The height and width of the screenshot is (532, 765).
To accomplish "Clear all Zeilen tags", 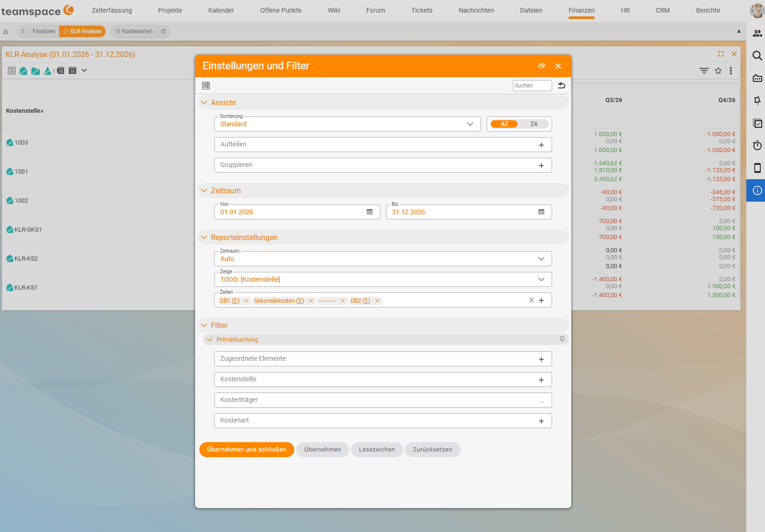I will click(532, 300).
